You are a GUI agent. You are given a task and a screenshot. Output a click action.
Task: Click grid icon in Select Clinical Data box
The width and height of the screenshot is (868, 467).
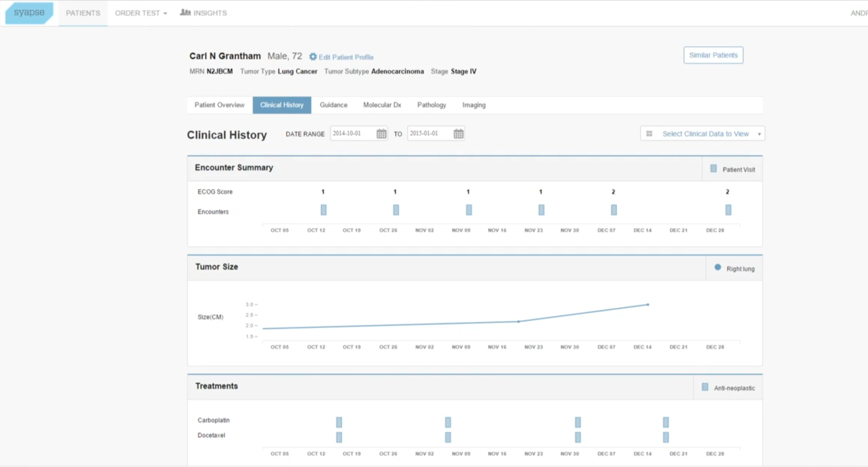(x=649, y=134)
